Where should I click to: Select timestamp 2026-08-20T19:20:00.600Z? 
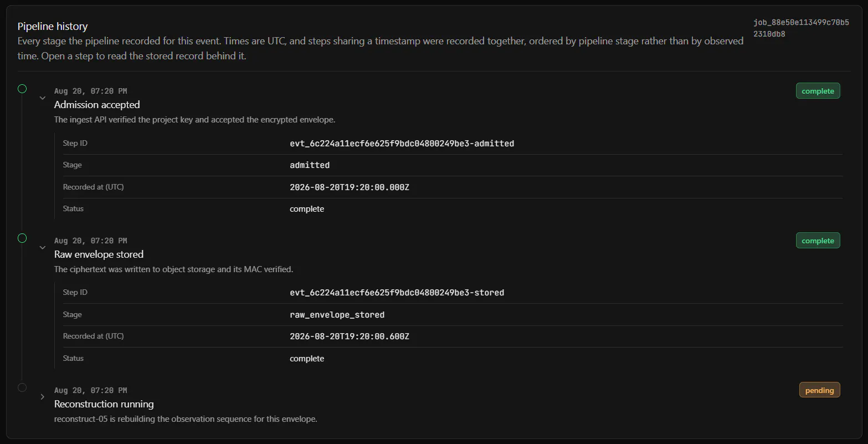click(350, 336)
